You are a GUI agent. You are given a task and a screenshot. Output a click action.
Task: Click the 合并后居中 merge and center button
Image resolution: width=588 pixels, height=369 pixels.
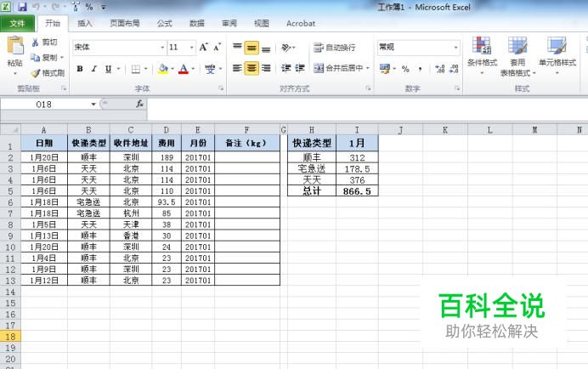[x=338, y=68]
